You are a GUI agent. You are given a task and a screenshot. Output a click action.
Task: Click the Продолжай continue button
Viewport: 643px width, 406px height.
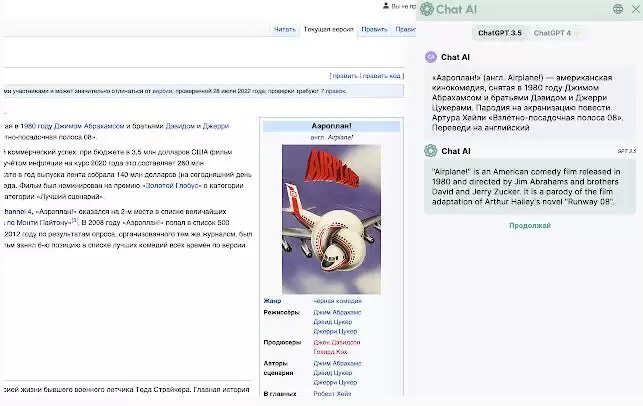(530, 226)
